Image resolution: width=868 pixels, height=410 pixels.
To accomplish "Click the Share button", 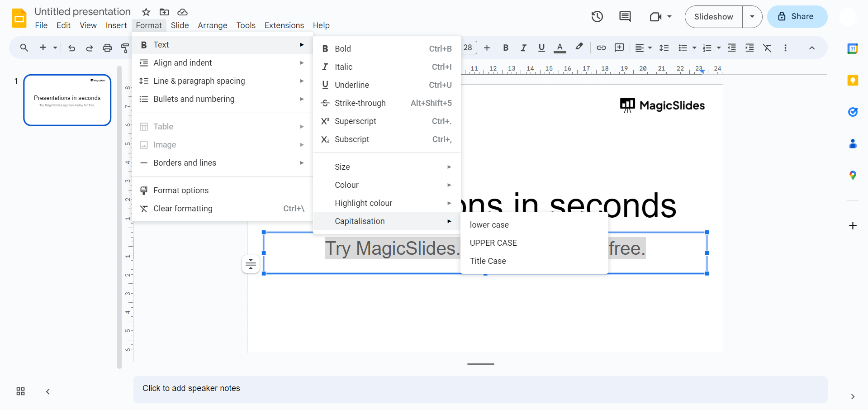I will pos(797,17).
